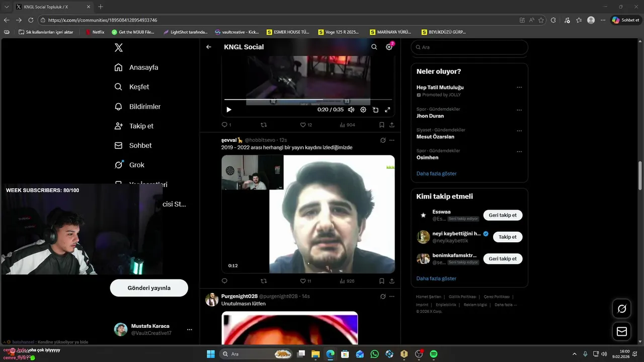
Task: Show more trends under Neler oluyor
Action: tap(436, 173)
